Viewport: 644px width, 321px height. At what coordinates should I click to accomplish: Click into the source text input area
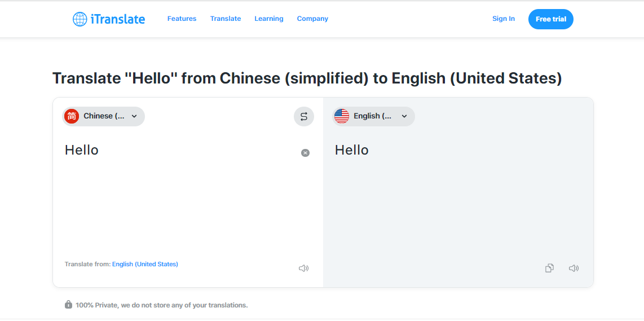[x=180, y=197]
